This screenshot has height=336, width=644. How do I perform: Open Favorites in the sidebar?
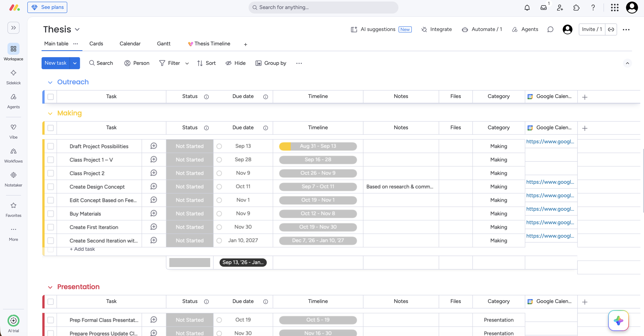[x=13, y=210]
